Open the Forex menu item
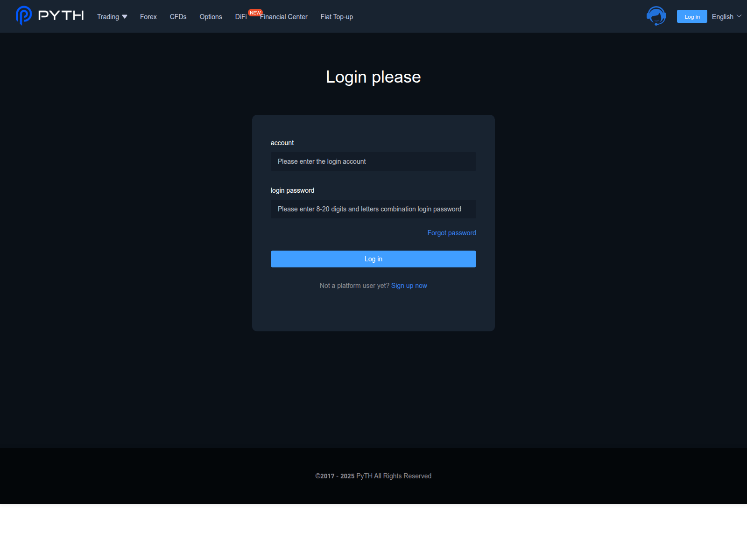 148,17
